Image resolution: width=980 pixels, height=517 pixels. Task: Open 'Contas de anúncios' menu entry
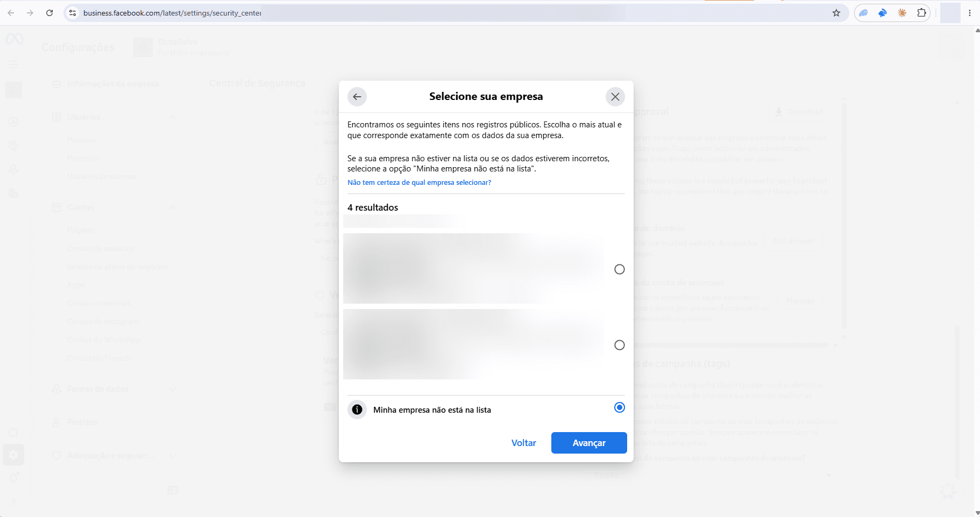pos(101,248)
